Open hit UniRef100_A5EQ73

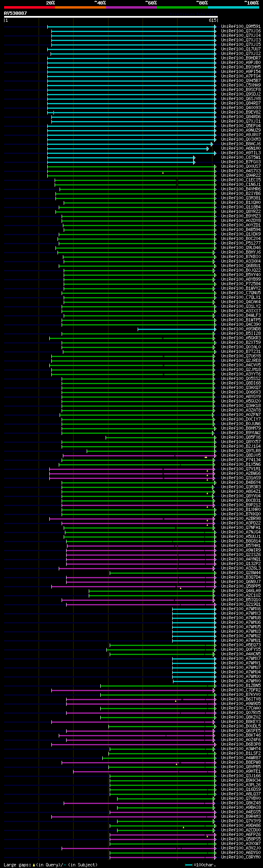(x=241, y=645)
